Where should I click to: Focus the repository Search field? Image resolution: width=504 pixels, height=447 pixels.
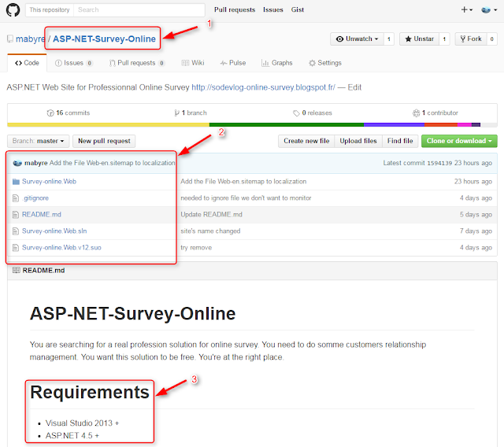tap(139, 10)
